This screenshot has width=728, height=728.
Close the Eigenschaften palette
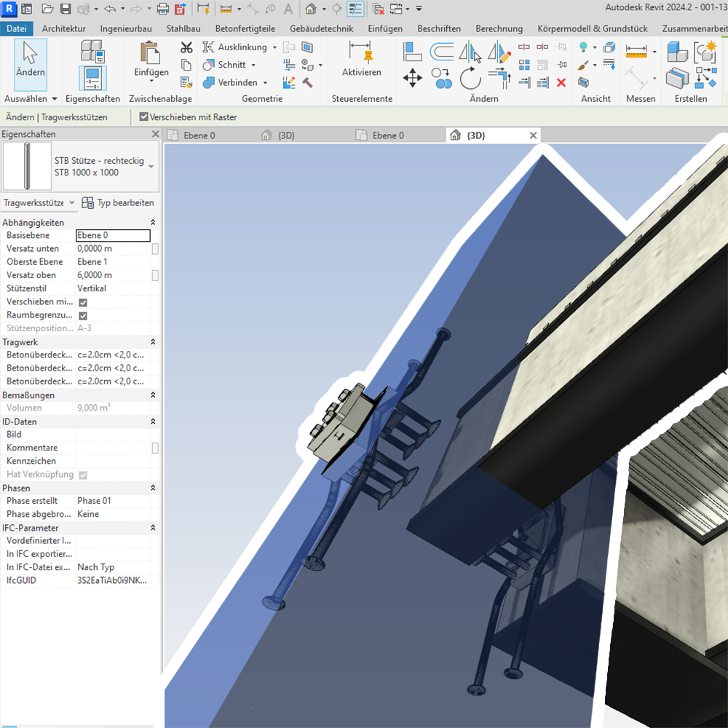tap(156, 134)
